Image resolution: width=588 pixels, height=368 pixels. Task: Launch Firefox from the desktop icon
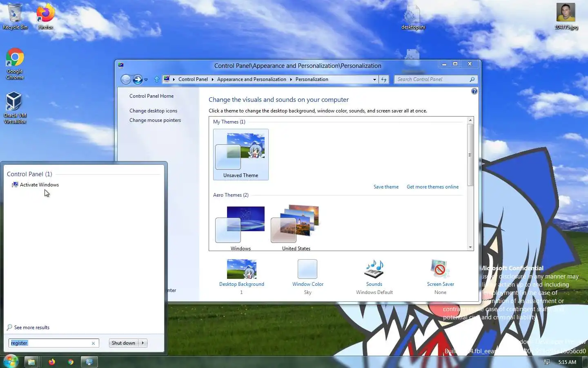(x=46, y=17)
